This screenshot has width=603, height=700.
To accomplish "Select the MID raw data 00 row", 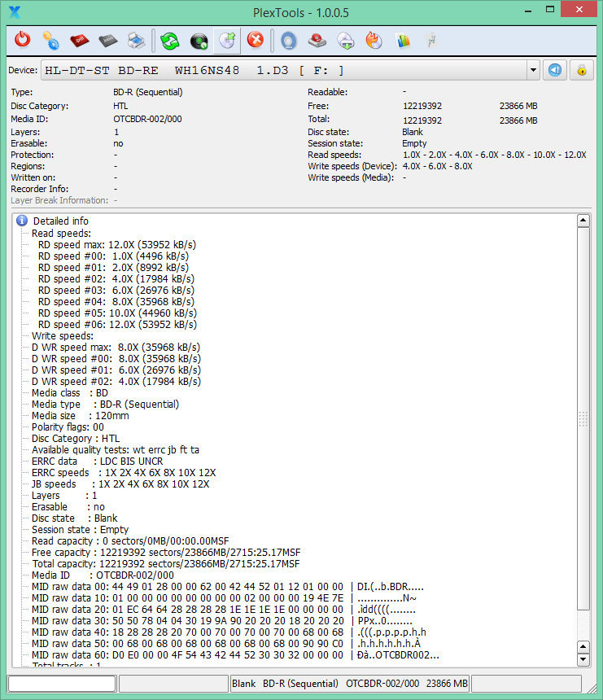I will (228, 587).
